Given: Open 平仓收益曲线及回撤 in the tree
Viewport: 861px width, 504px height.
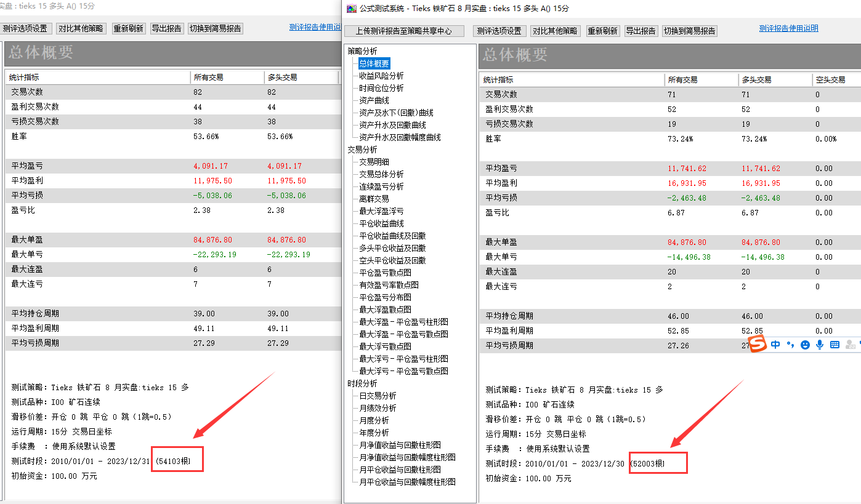Looking at the screenshot, I should coord(393,236).
